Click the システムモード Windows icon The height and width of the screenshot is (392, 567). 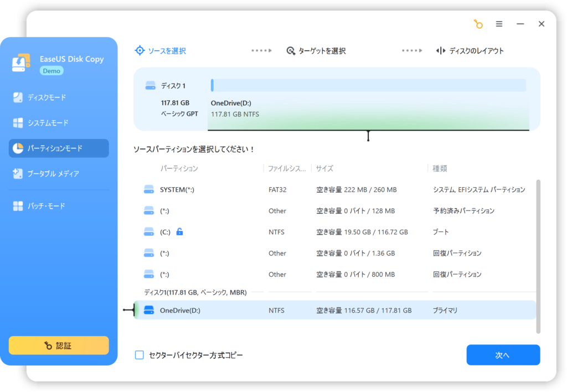[18, 123]
